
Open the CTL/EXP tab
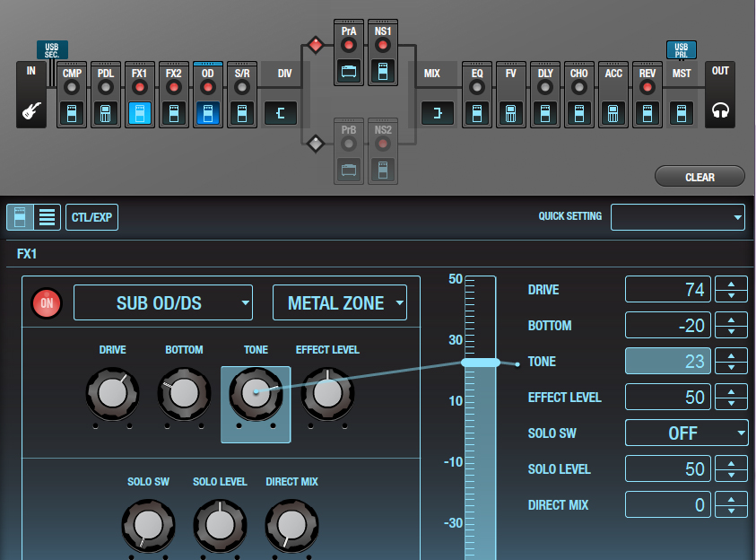click(x=91, y=216)
